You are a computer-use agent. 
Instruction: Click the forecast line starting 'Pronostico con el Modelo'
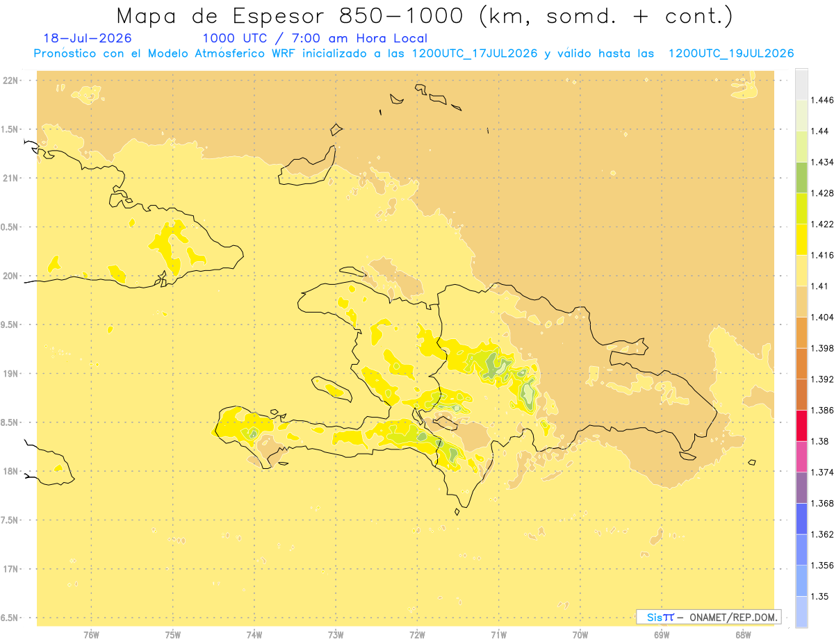pyautogui.click(x=414, y=53)
